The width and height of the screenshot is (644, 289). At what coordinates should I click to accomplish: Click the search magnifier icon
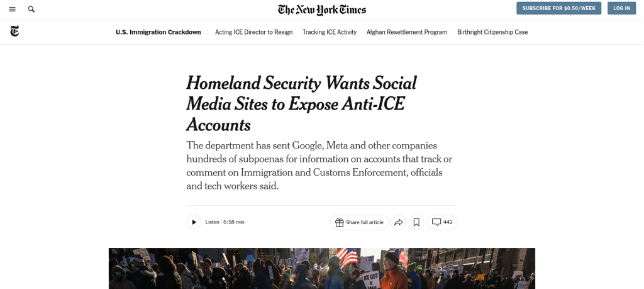pos(31,9)
